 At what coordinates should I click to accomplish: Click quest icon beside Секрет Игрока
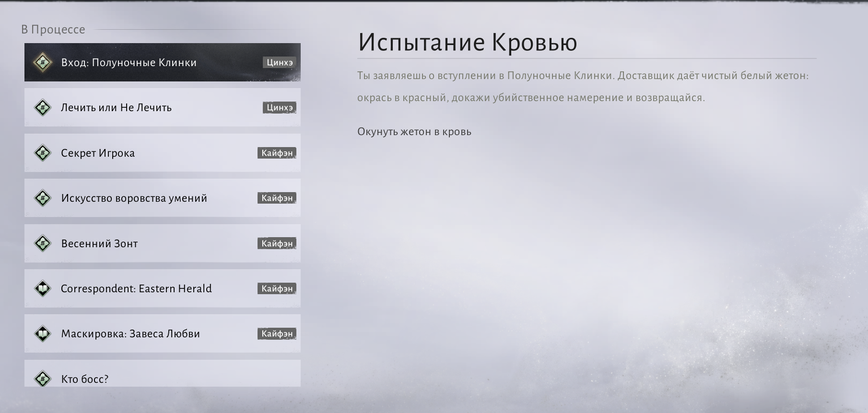point(43,153)
